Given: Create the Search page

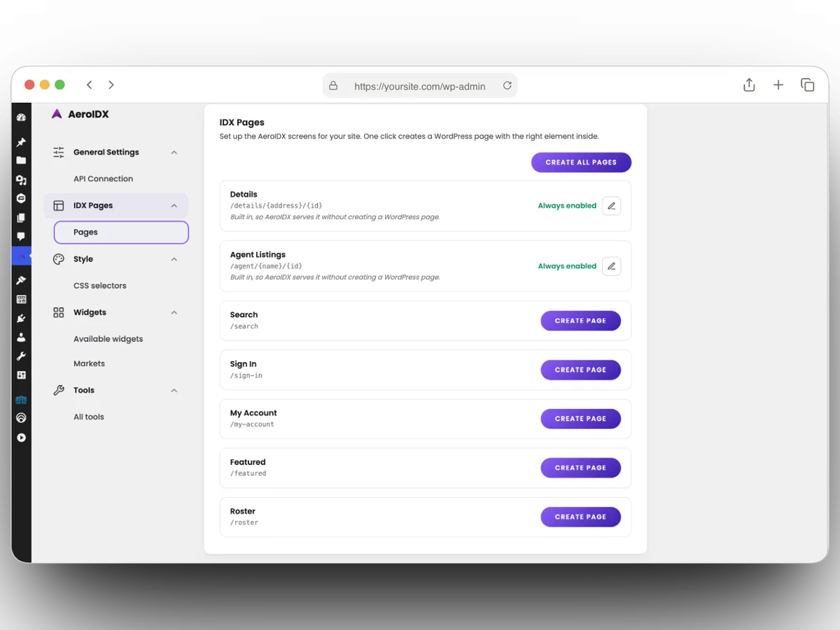Looking at the screenshot, I should click(580, 321).
